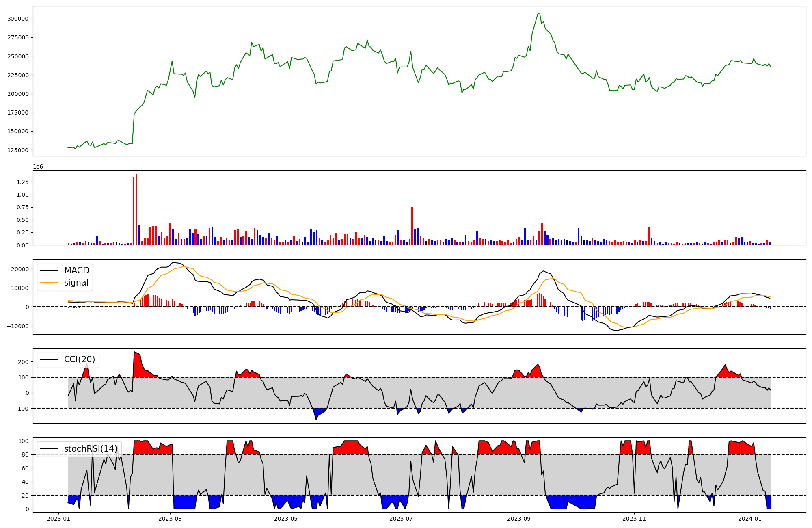Click the 2023-01 x-axis date label

[x=59, y=519]
